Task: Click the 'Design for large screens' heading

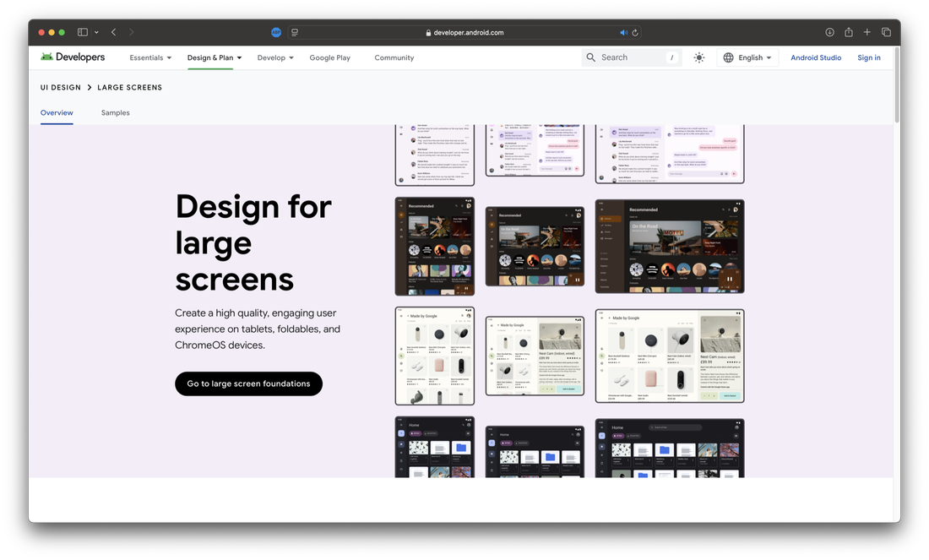Action: tap(253, 242)
